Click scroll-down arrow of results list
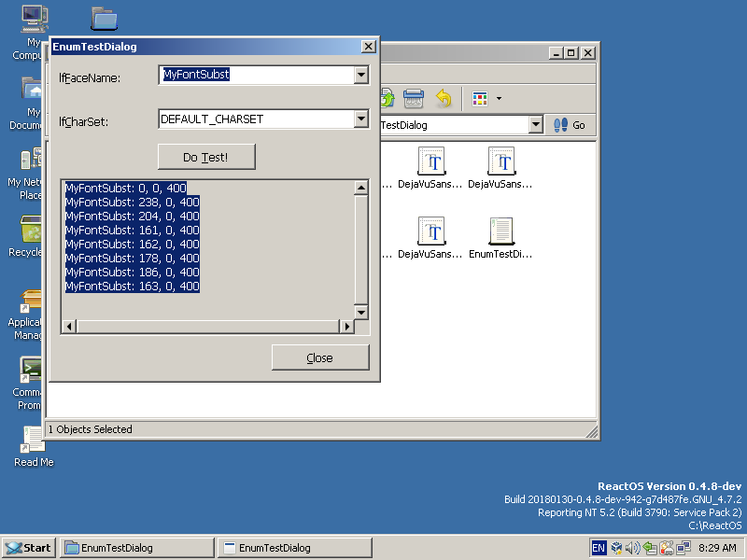 point(361,311)
